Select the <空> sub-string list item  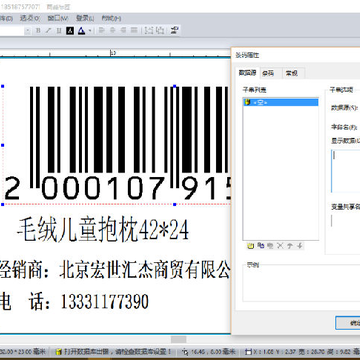281,102
